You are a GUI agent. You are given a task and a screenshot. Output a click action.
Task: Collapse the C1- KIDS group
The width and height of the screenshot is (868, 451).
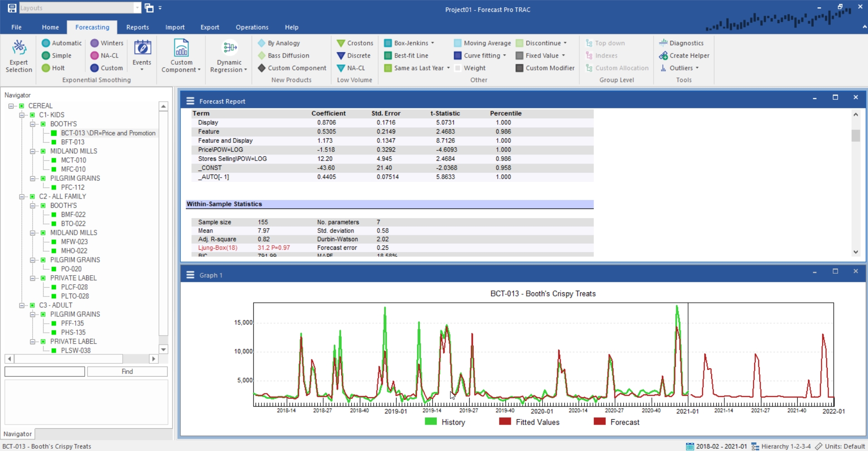pyautogui.click(x=22, y=115)
